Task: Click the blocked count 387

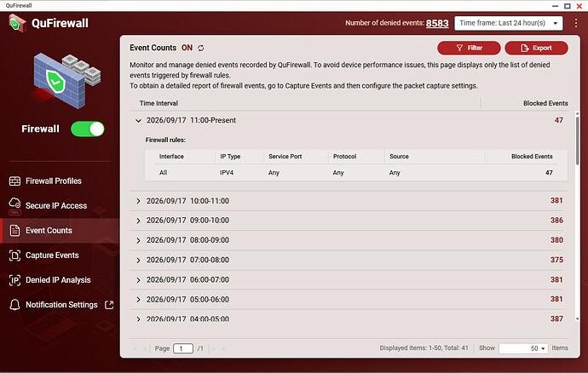Action: click(x=556, y=319)
